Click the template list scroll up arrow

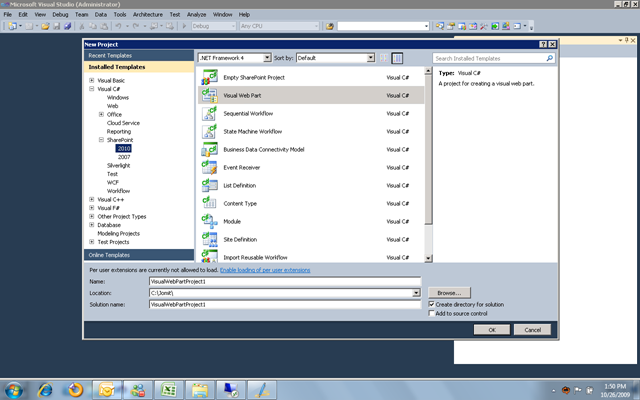coord(428,71)
